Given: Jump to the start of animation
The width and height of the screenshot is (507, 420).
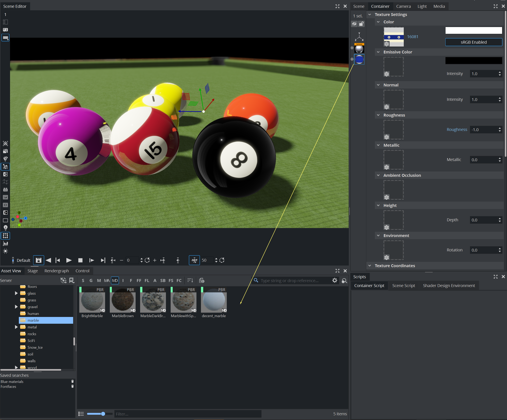Looking at the screenshot, I should tap(58, 260).
